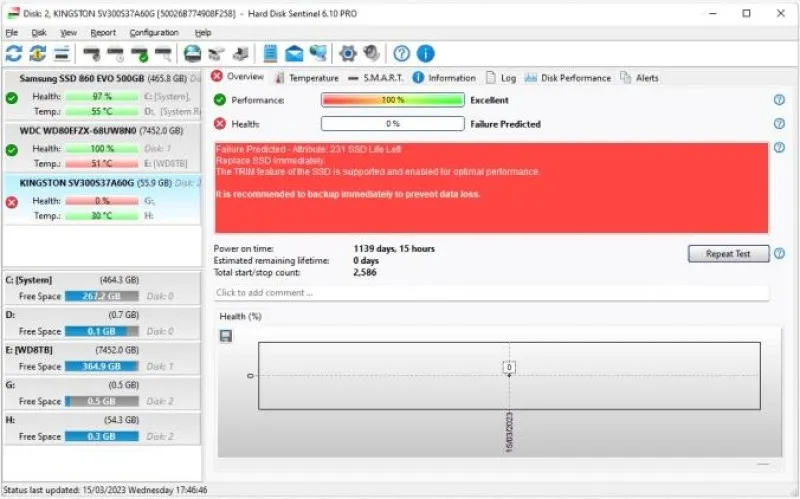Click the globe disk icon in toolbar

192,54
